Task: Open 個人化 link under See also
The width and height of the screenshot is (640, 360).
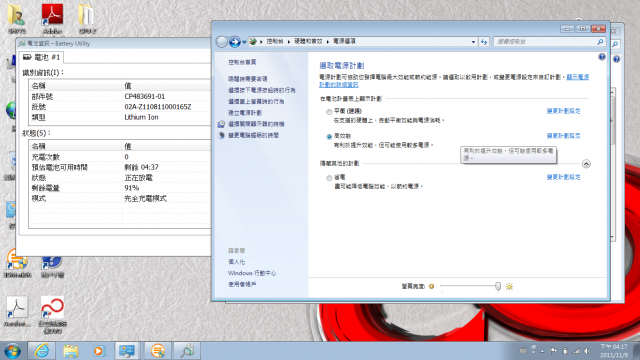Action: pos(236,262)
